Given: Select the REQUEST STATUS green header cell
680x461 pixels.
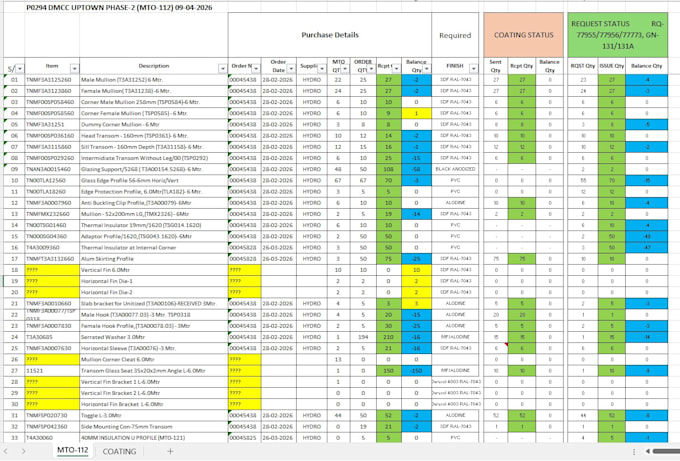Looking at the screenshot, I should pos(617,35).
